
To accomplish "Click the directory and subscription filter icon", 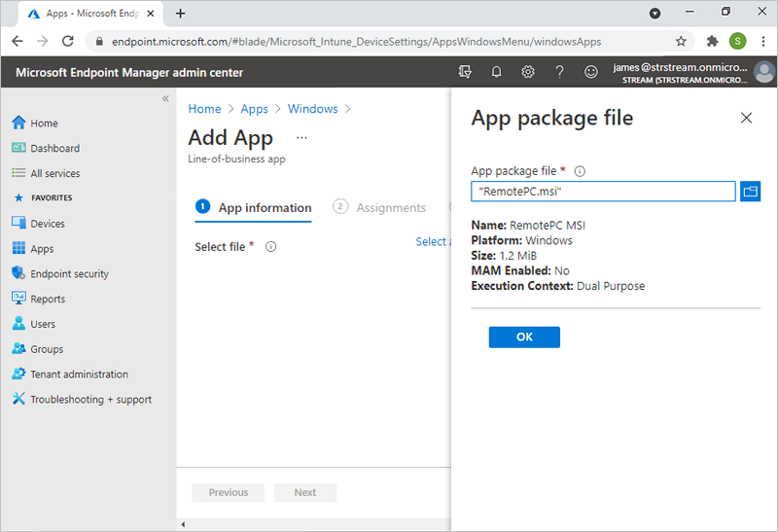I will coord(465,72).
